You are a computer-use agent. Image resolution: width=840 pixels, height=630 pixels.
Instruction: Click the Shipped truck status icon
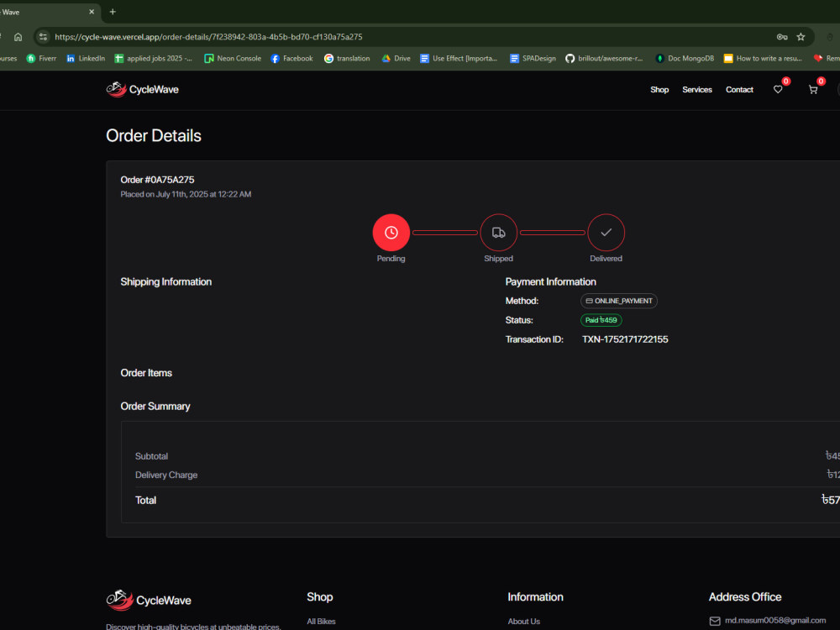[499, 233]
